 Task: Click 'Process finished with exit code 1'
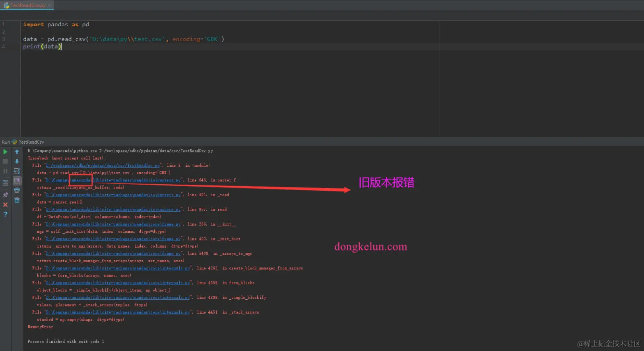coord(66,341)
